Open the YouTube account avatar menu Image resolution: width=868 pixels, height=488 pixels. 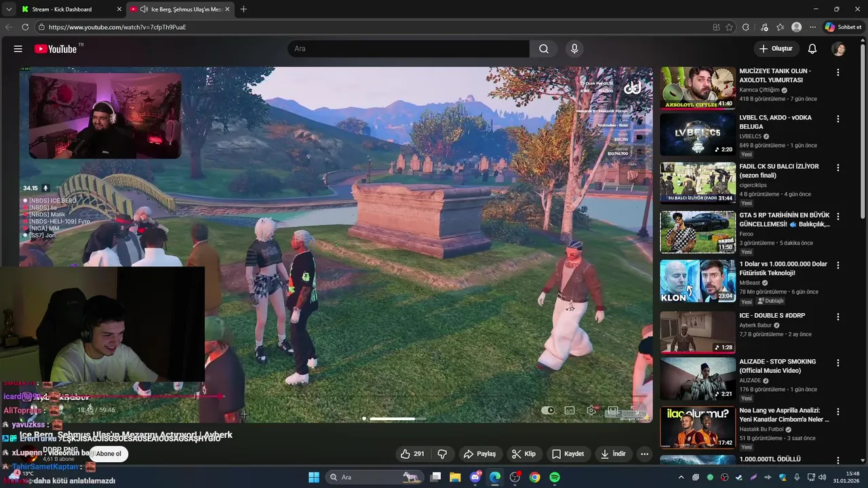[x=839, y=49]
